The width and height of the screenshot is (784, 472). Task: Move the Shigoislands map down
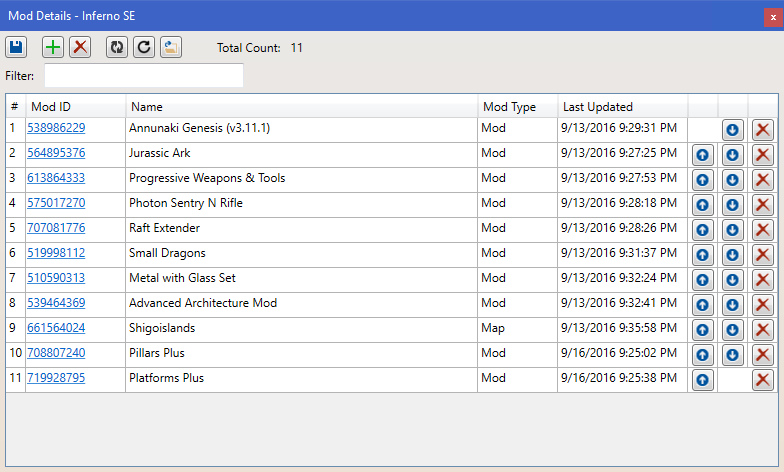click(732, 330)
